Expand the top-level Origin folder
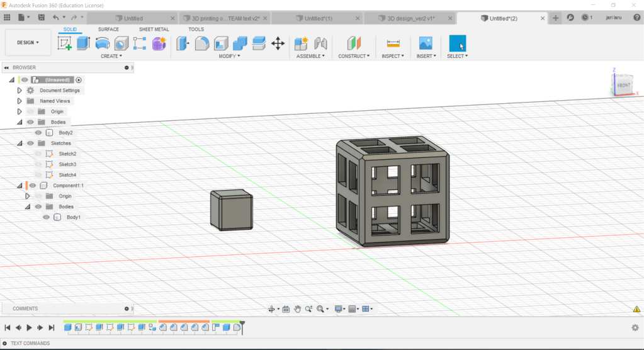 click(20, 111)
